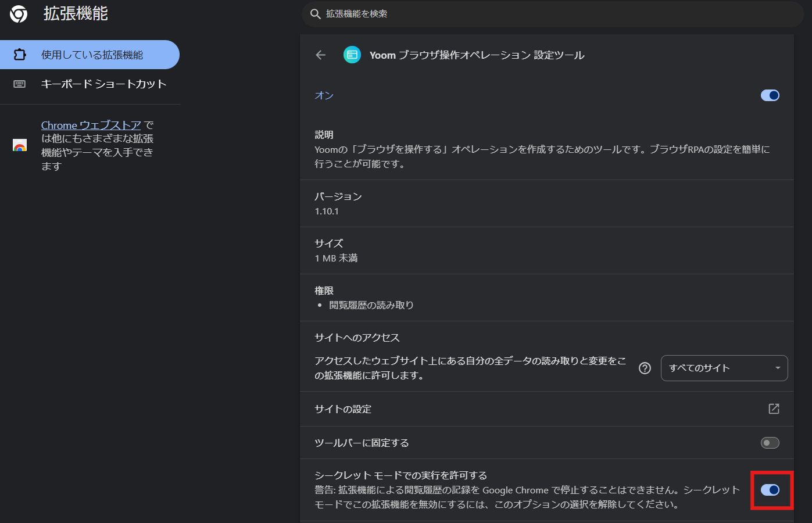Enable ツールバーに固定する toggle
This screenshot has height=523, width=812.
click(770, 443)
